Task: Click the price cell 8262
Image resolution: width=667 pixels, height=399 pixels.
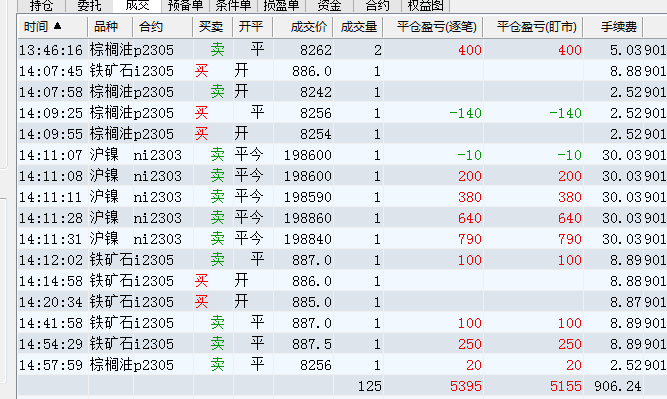Action: pyautogui.click(x=316, y=50)
